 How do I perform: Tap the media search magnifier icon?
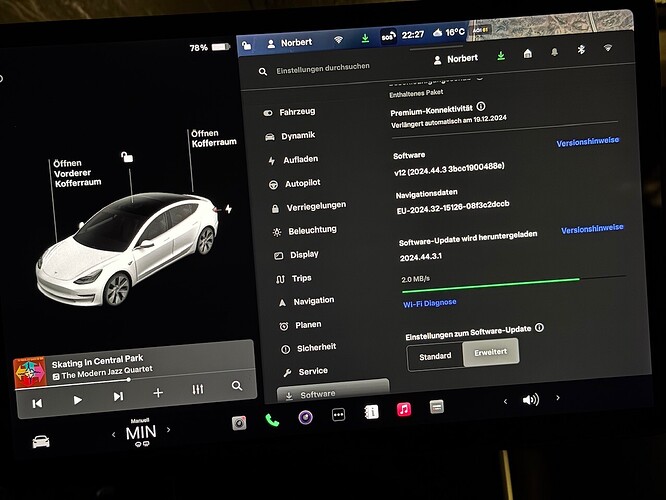point(237,386)
